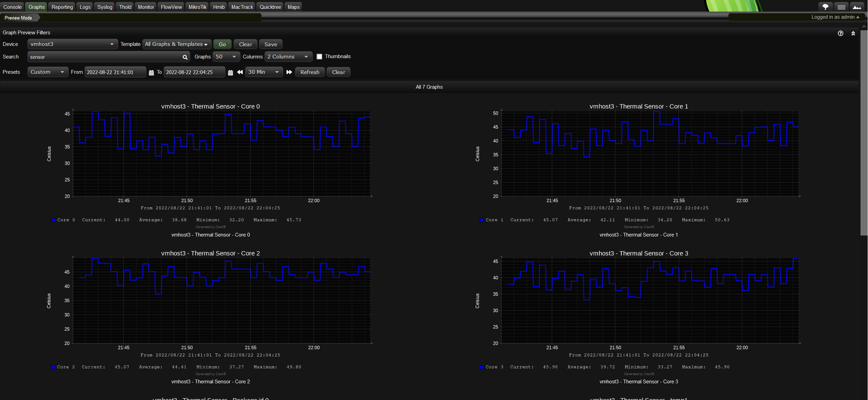Screen dimensions: 868x400
Task: Click the vertical page scrollbar thumb
Action: [x=864, y=133]
